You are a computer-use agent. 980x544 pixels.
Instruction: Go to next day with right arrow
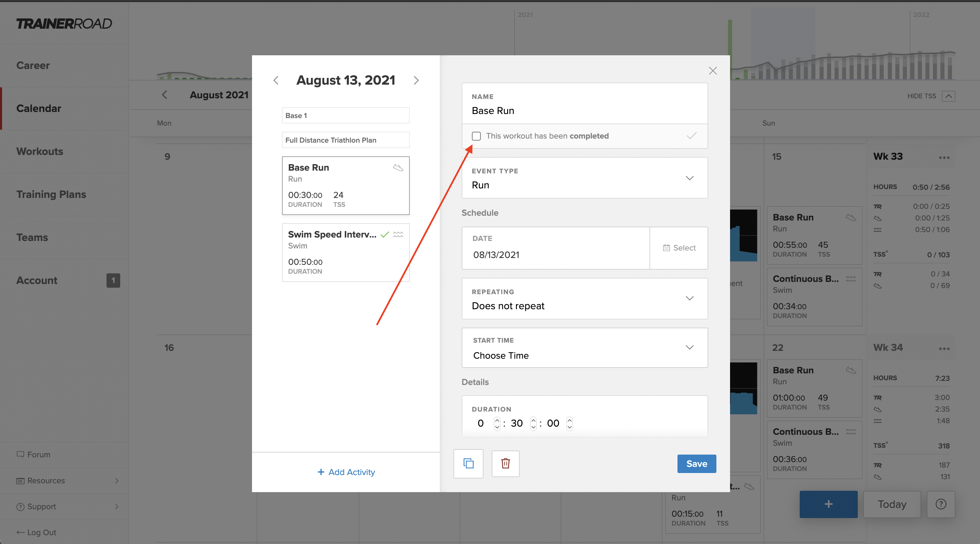(x=416, y=80)
